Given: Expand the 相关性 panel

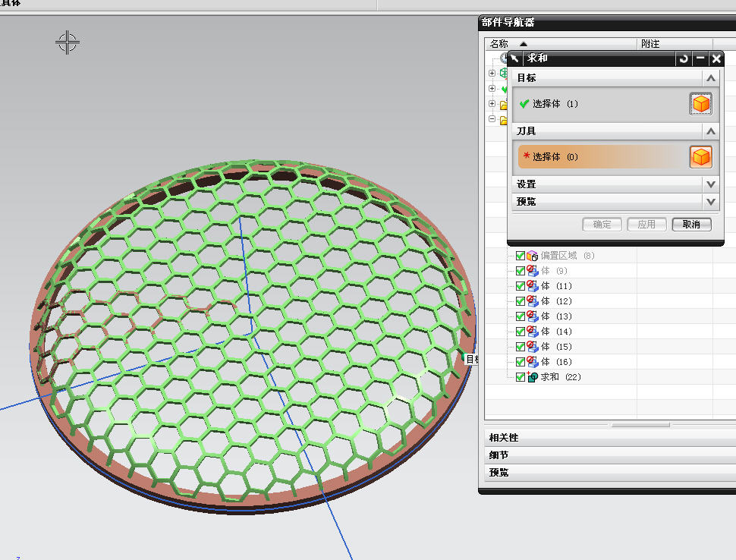Looking at the screenshot, I should 610,438.
